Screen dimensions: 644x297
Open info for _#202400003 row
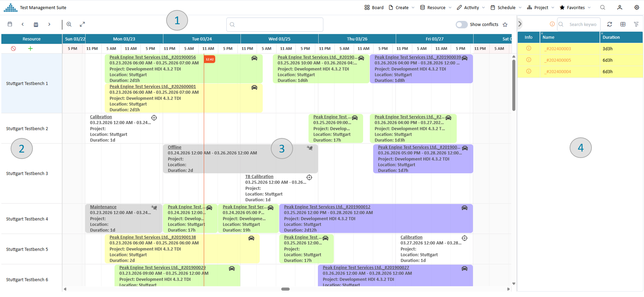[529, 48]
